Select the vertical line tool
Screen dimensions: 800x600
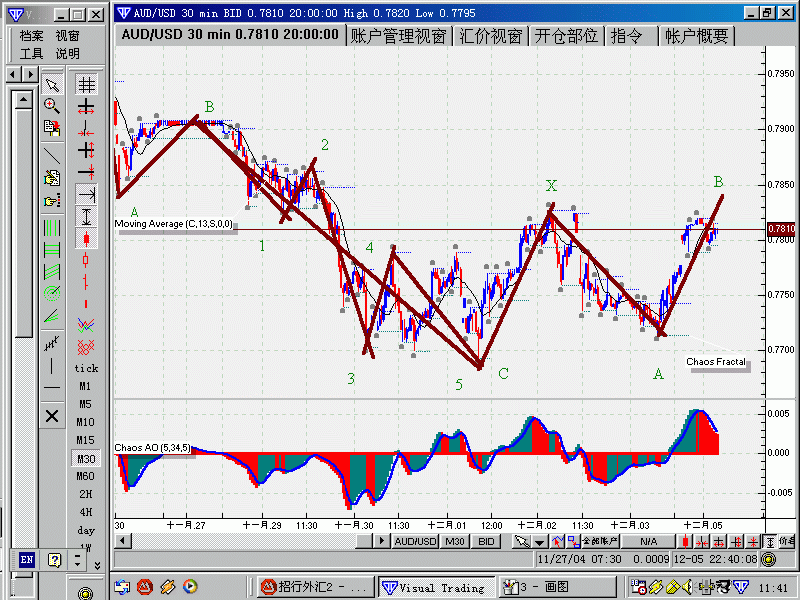[x=52, y=365]
